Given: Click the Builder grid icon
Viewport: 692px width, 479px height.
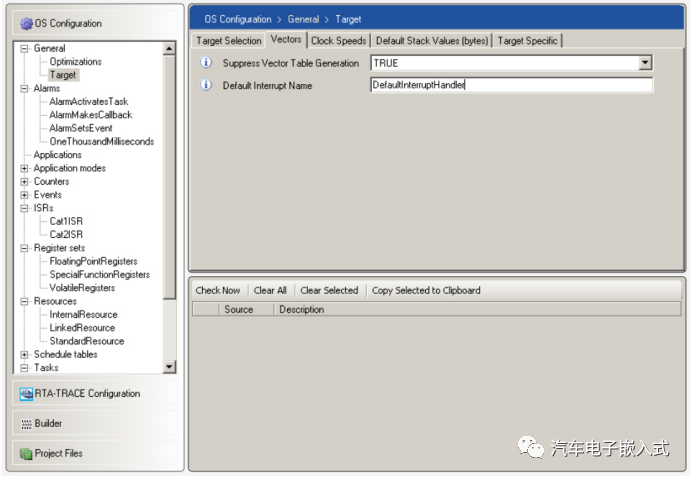Looking at the screenshot, I should pyautogui.click(x=26, y=424).
